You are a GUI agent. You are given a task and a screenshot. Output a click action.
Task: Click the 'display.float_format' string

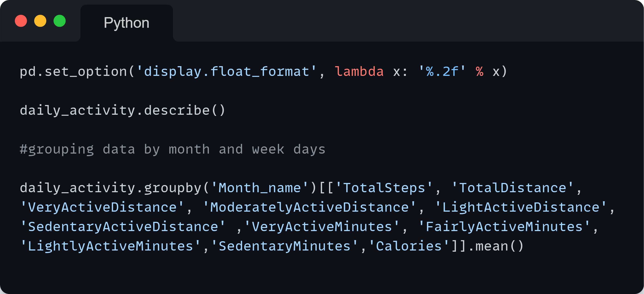[x=227, y=72]
